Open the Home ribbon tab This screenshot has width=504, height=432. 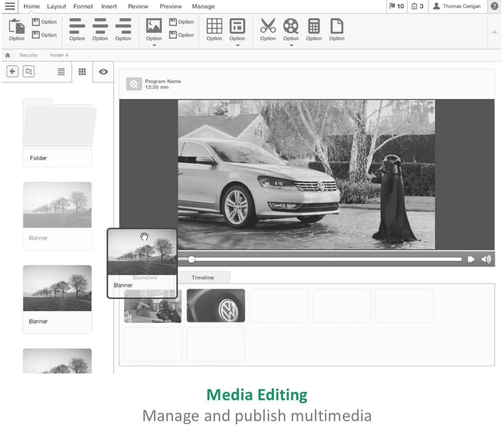pos(31,7)
